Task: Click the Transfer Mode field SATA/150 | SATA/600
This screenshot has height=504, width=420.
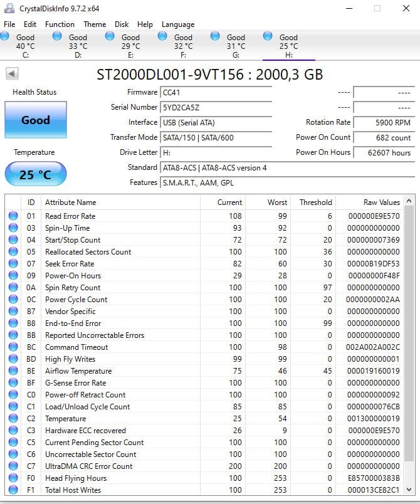Action: tap(216, 138)
